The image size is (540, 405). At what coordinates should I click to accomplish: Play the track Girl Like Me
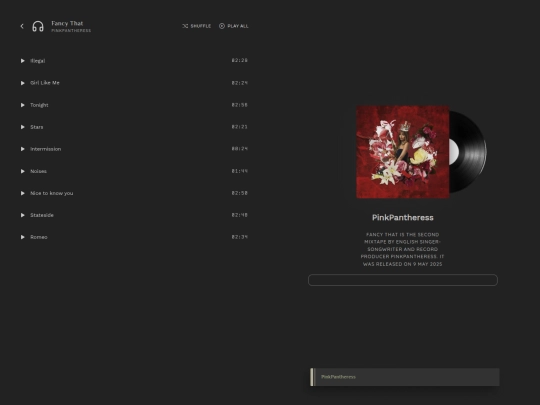point(23,83)
